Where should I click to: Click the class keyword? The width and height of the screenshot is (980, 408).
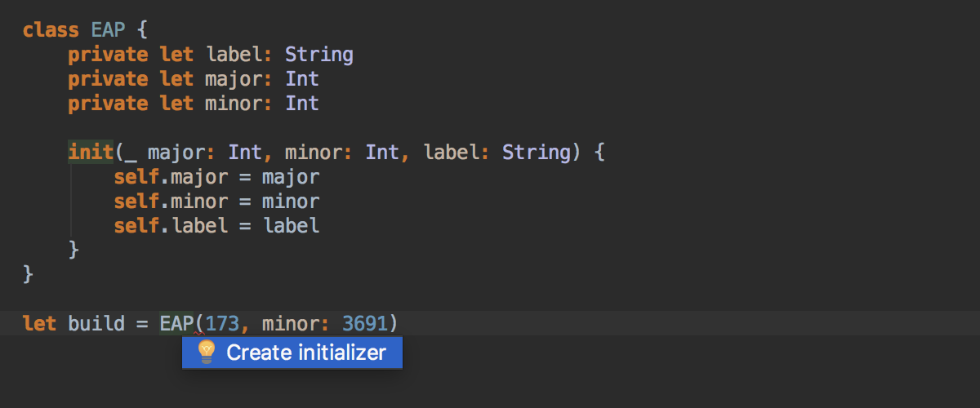coord(51,30)
